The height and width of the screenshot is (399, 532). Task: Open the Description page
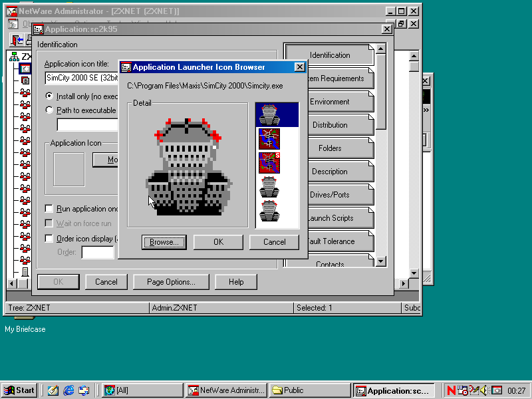point(340,172)
